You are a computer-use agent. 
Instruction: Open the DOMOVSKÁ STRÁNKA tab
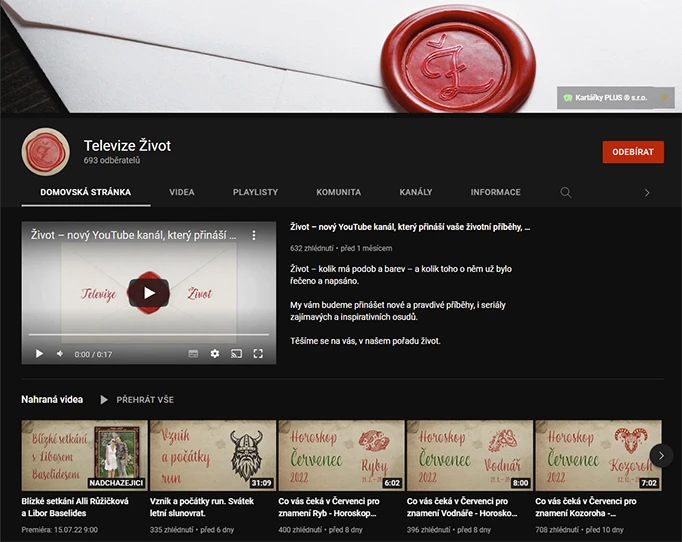86,192
